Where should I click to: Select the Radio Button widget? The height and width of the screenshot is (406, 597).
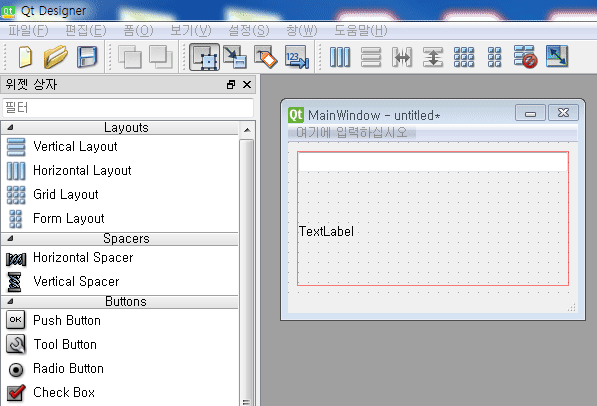coord(120,369)
